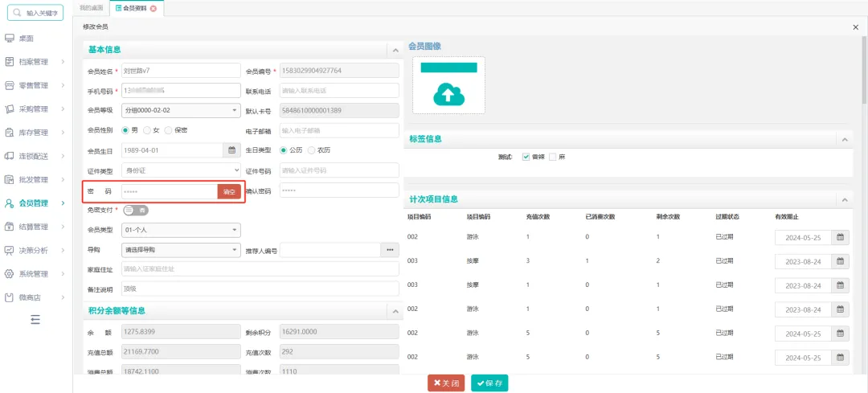This screenshot has width=868, height=393.
Task: Click the cloud upload member image icon
Action: pyautogui.click(x=448, y=94)
